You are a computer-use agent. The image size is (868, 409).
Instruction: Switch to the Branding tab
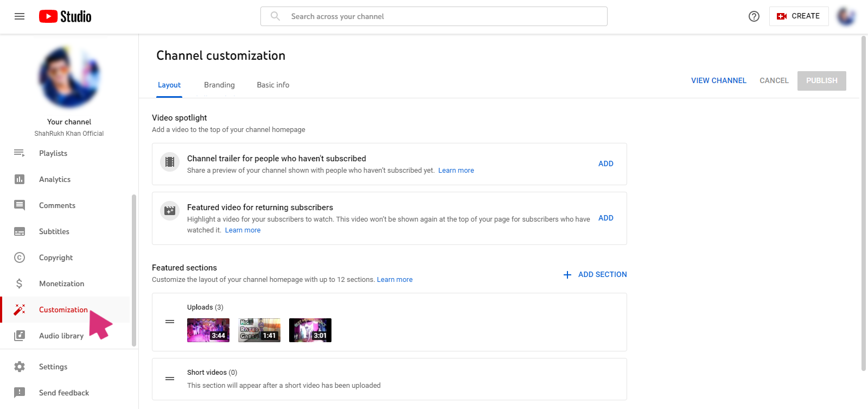pyautogui.click(x=219, y=85)
